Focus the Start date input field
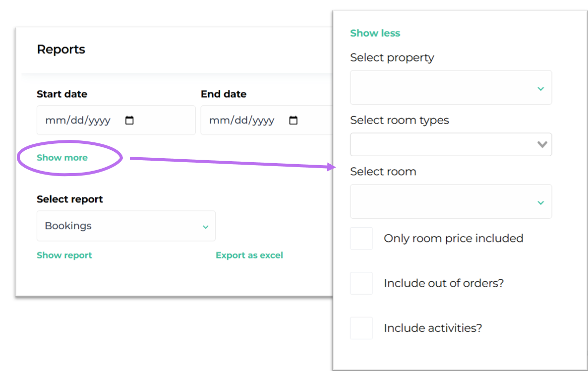Viewport: 588px width, 371px height. pyautogui.click(x=79, y=121)
